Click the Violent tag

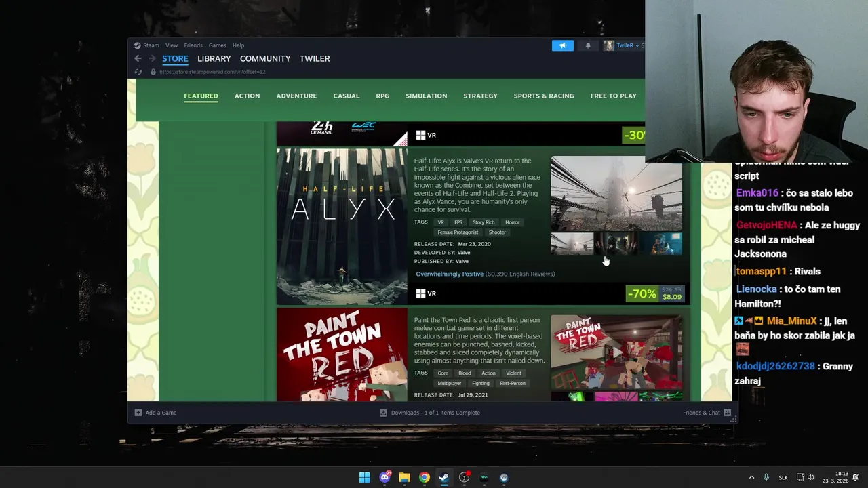513,373
